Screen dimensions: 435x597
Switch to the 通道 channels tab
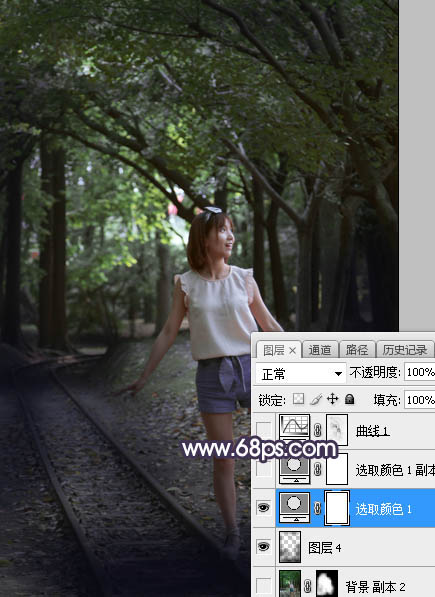point(320,350)
